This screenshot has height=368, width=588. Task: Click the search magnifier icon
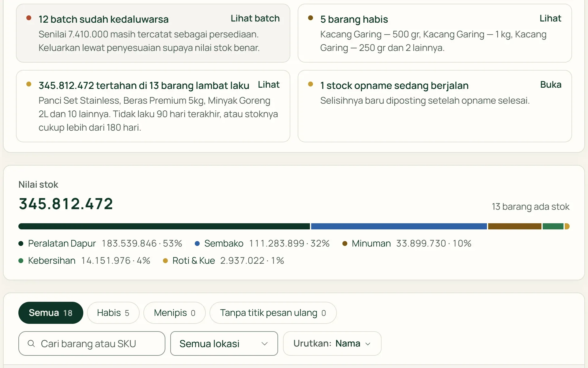coord(31,343)
